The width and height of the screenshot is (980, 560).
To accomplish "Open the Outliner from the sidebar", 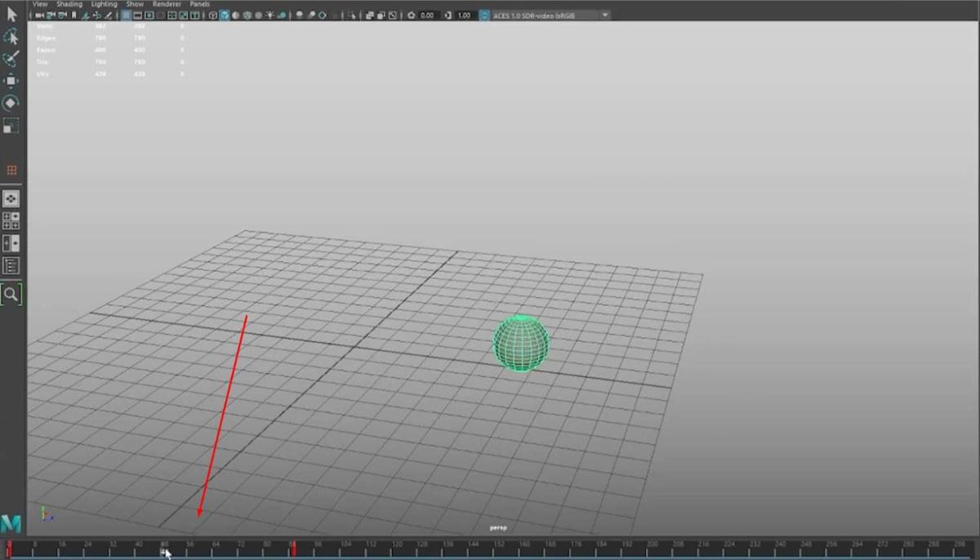I will click(11, 266).
